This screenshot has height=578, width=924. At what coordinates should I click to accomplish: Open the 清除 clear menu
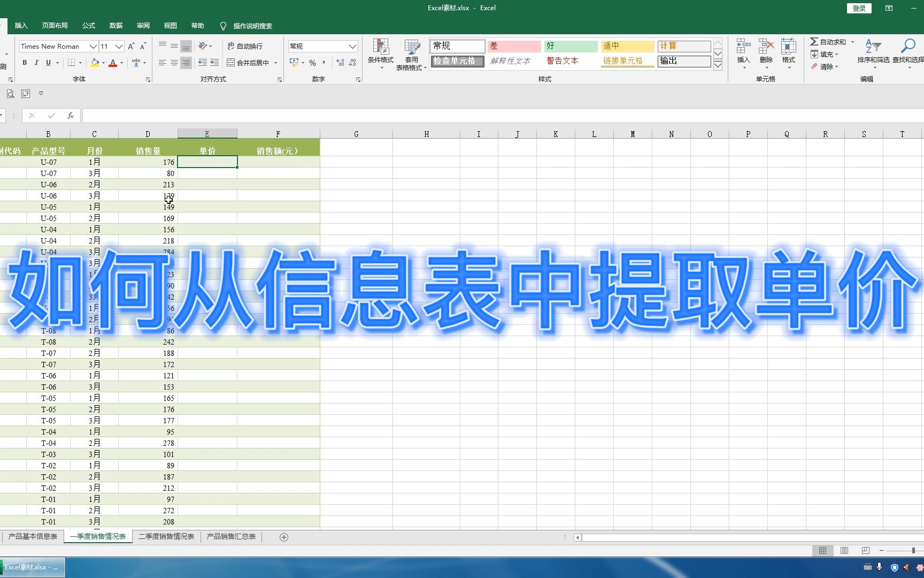[824, 66]
